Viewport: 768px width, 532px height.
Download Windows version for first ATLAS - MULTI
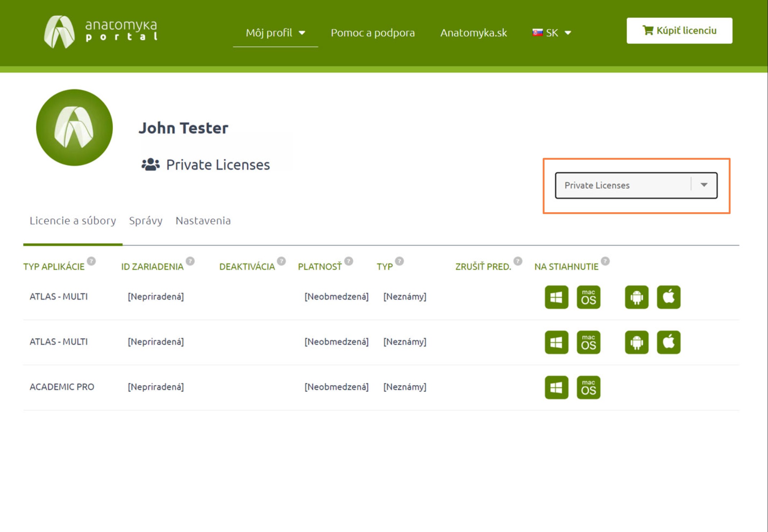[556, 297]
